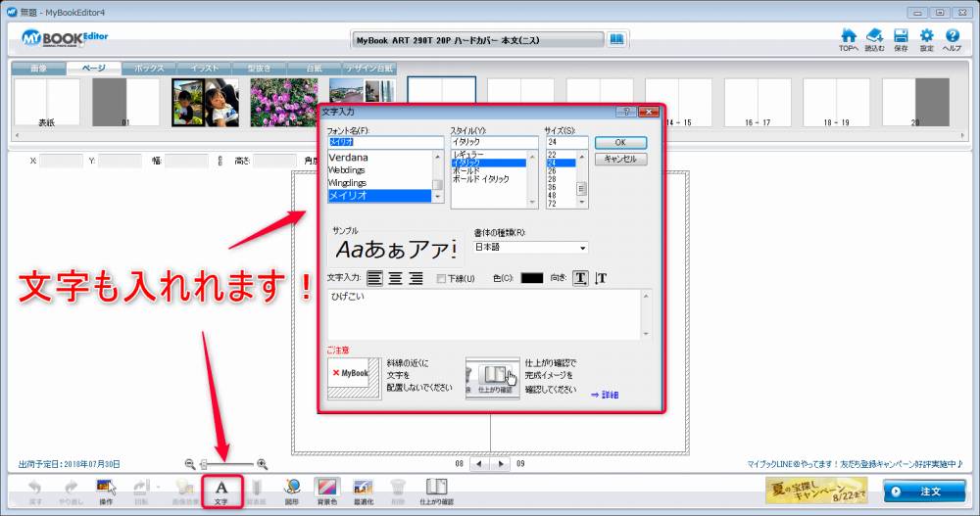Click the 注文 order button
This screenshot has width=980, height=516.
924,491
